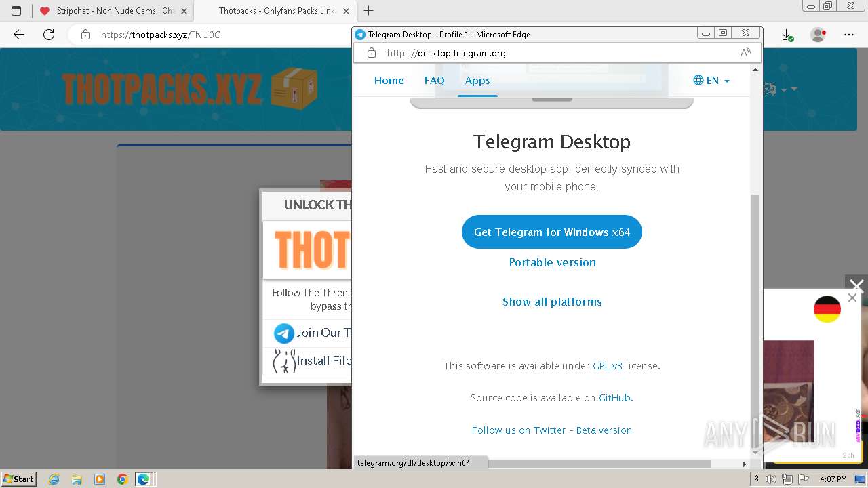Viewport: 868px width, 488px height.
Task: Click Show all platforms link
Action: coord(552,302)
